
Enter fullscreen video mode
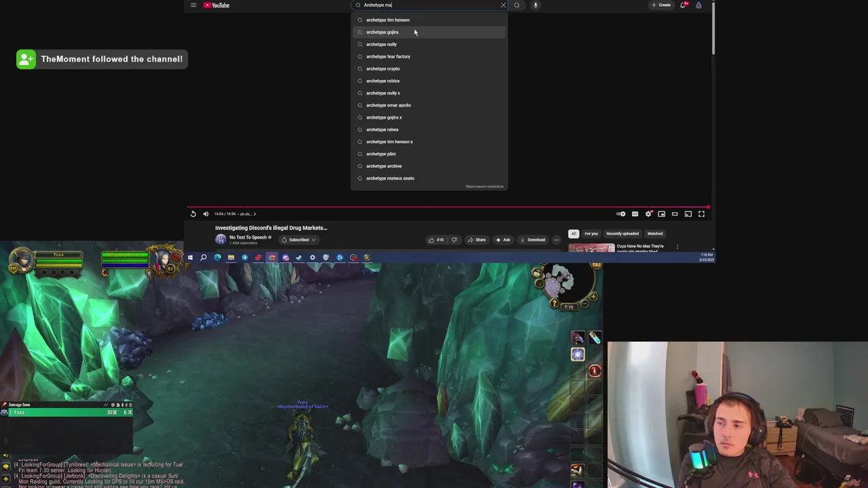tap(702, 214)
